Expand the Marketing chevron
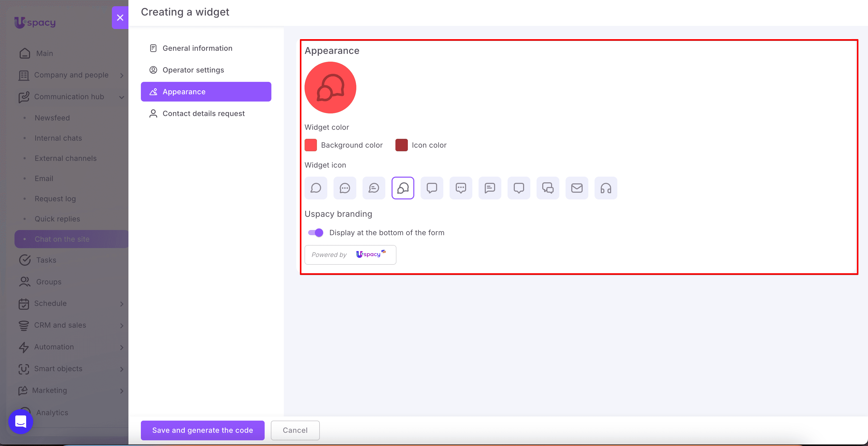Image resolution: width=868 pixels, height=446 pixels. [x=122, y=391]
